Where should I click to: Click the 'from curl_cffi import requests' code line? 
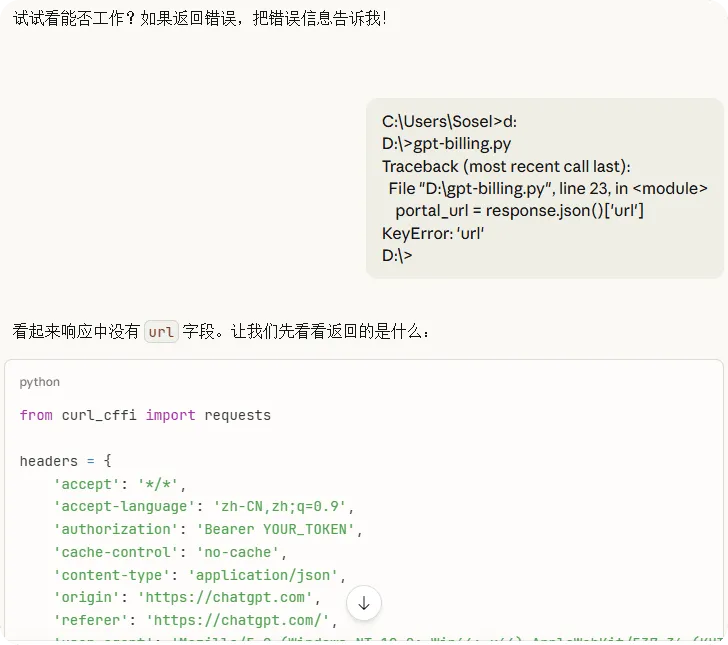(x=145, y=415)
